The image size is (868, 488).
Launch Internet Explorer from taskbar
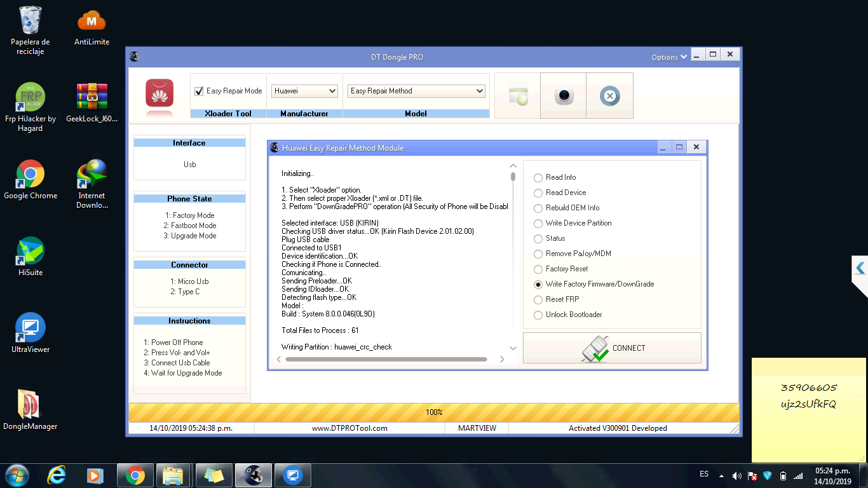click(57, 475)
